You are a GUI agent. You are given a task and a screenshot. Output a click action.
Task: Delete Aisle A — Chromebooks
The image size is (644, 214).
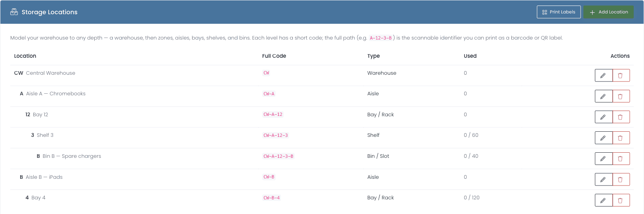click(x=621, y=96)
